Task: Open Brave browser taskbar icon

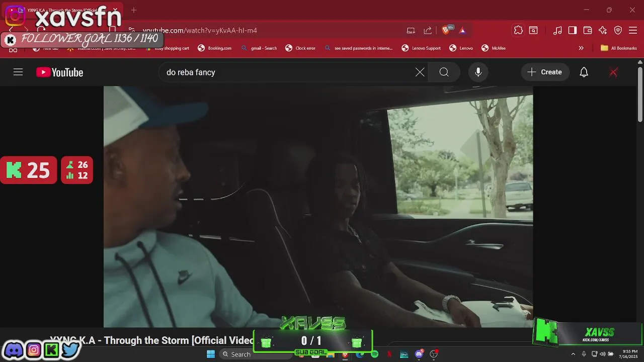Action: (345, 354)
